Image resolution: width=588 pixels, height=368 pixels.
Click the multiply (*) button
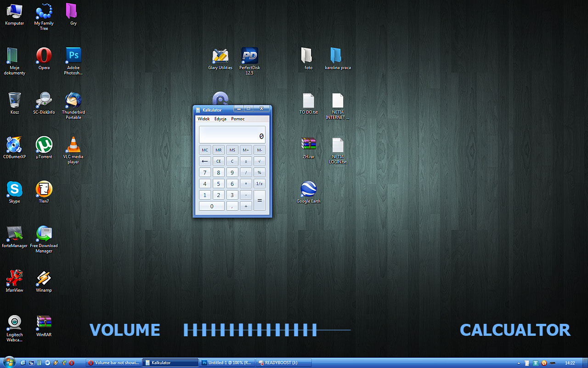pyautogui.click(x=246, y=184)
